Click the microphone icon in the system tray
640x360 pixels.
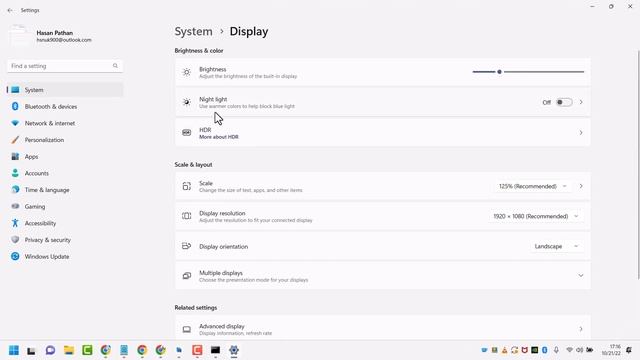pos(556,350)
